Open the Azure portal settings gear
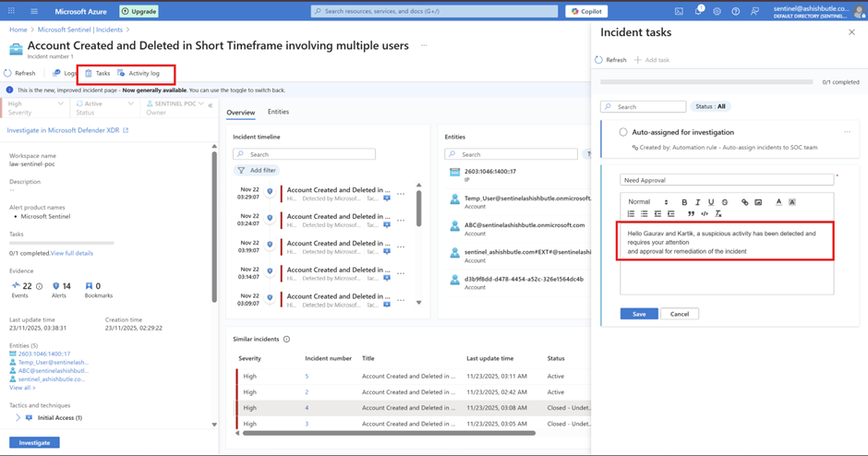 coord(717,11)
